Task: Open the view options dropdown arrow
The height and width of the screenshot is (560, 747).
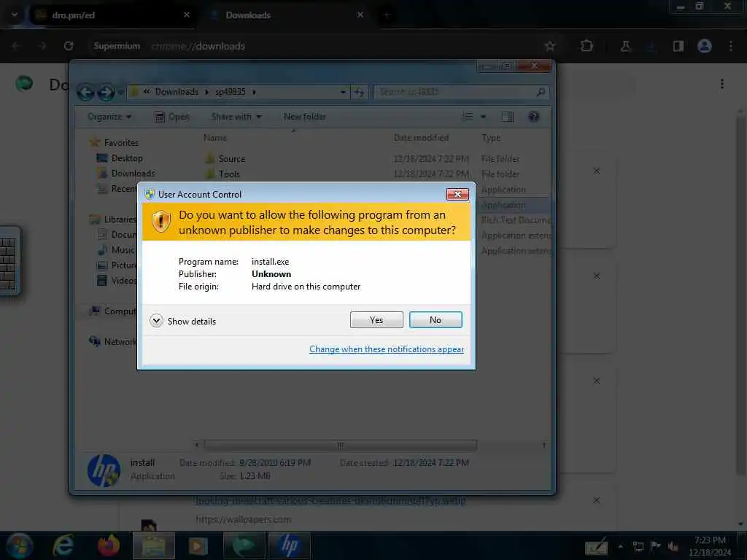Action: [483, 117]
